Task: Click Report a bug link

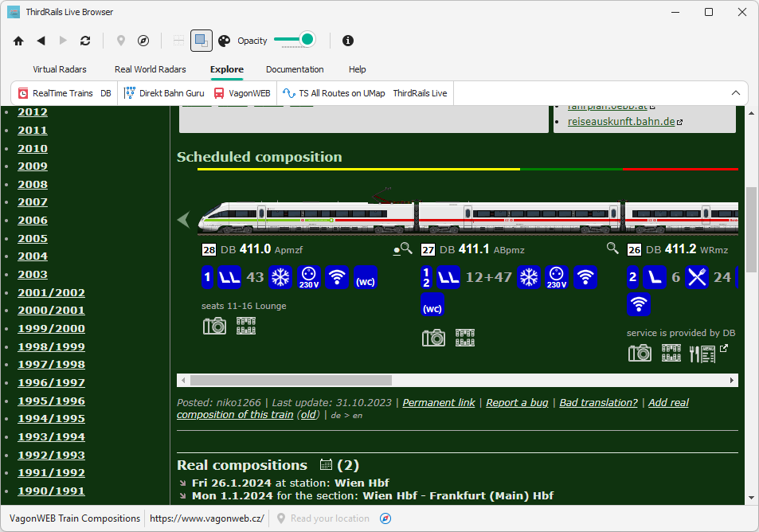Action: tap(517, 403)
